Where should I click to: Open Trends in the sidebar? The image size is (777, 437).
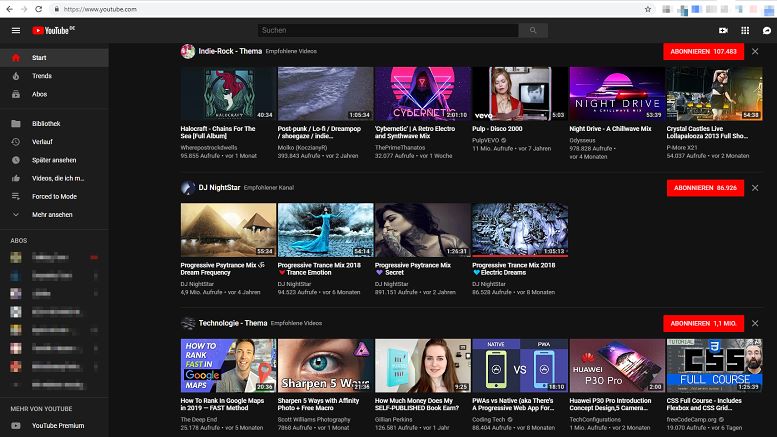(x=55, y=76)
